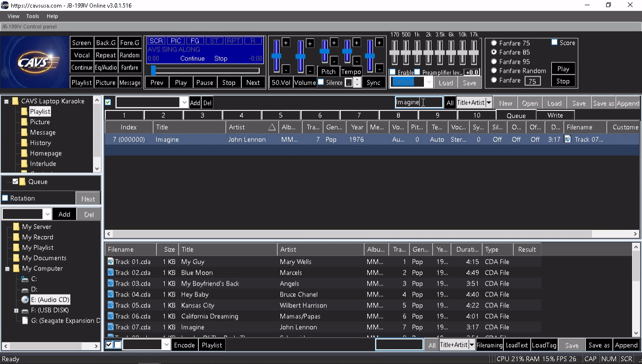Viewport: 642px width, 364px height.
Task: Click the My Server folder icon
Action: click(16, 227)
